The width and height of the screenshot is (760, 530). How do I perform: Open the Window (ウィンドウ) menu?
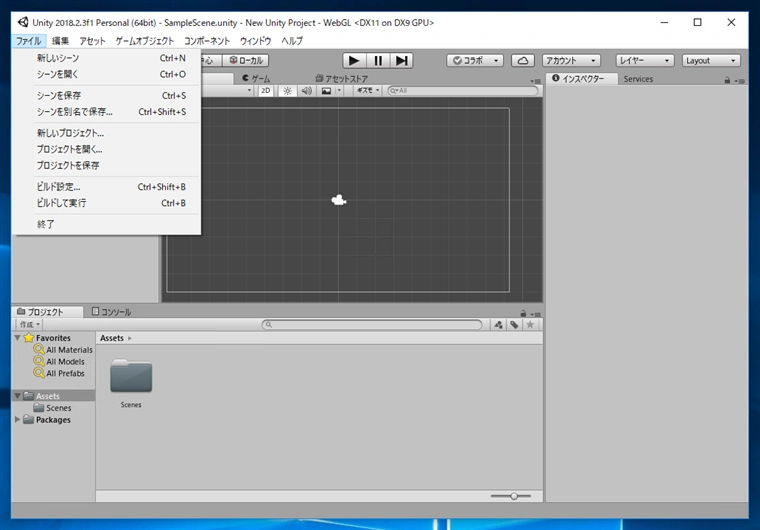[255, 41]
